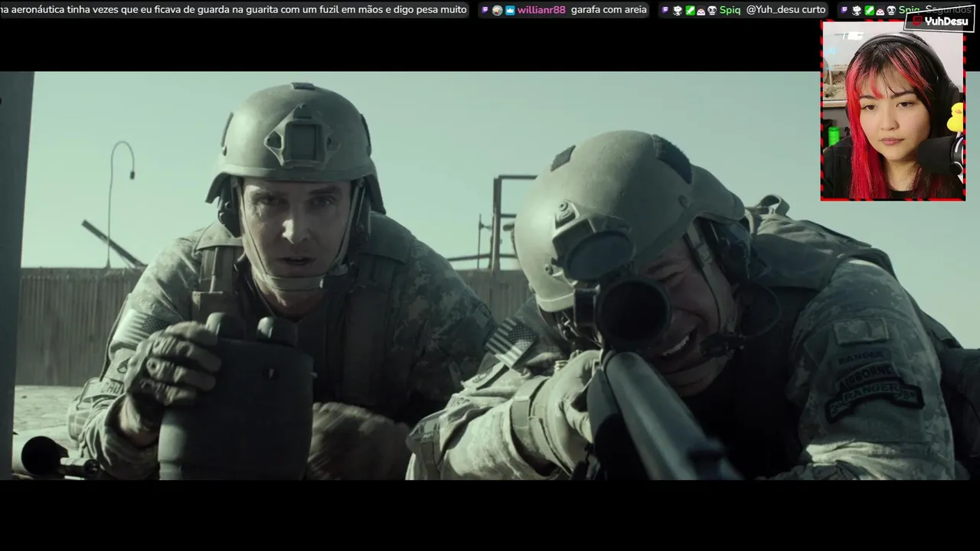Viewport: 980px width, 551px height.
Task: Click the crown badge next to willianr88
Action: coord(510,10)
